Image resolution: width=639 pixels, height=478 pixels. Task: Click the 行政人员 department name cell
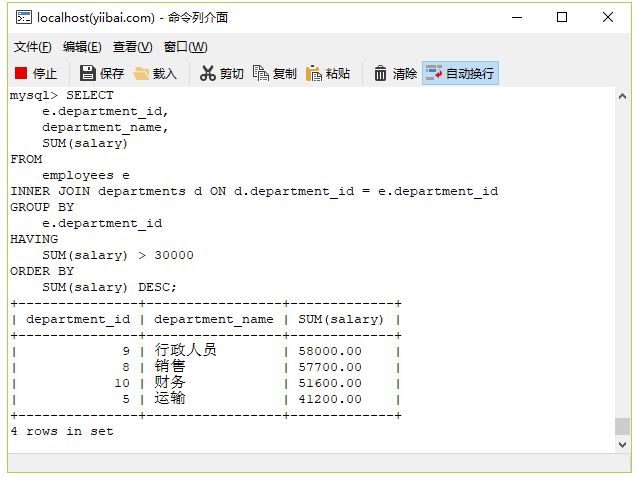pyautogui.click(x=185, y=350)
